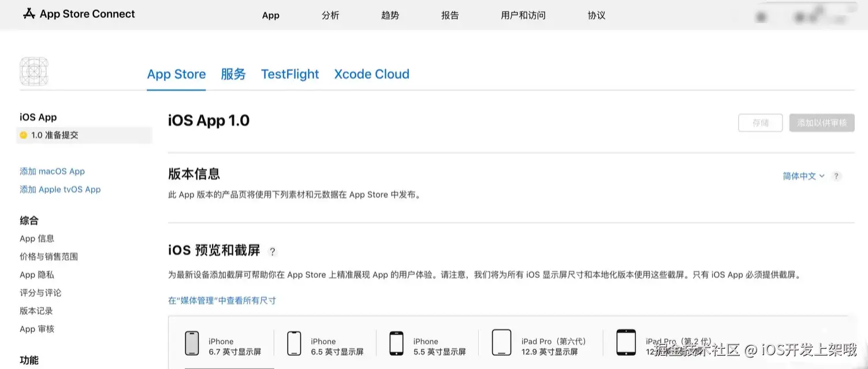This screenshot has width=868, height=369.
Task: Switch to the Xcode Cloud tab
Action: [371, 74]
